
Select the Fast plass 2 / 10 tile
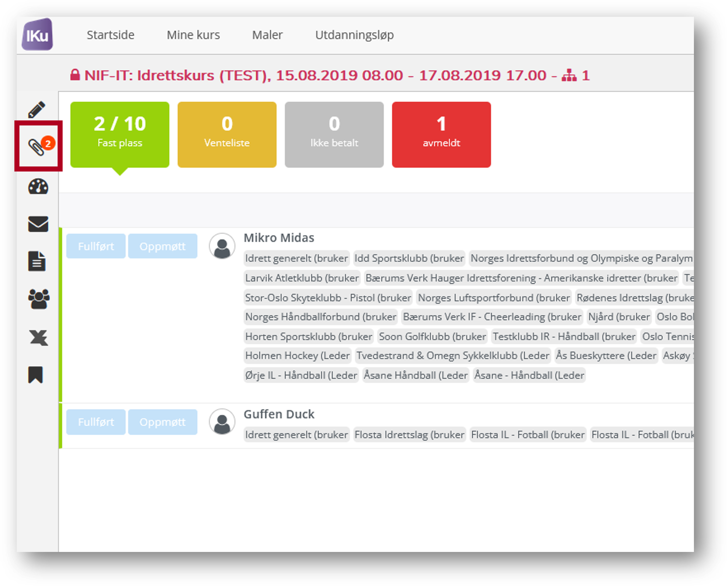[120, 135]
